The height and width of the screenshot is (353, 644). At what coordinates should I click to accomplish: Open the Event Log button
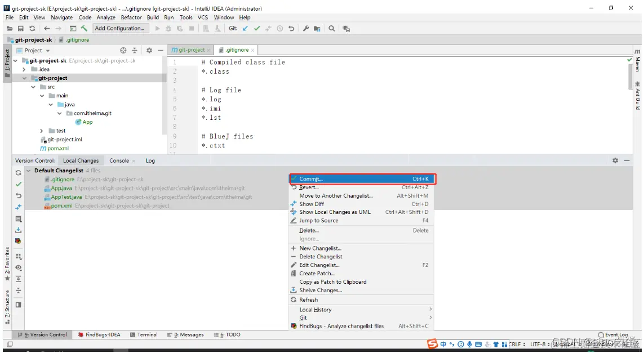pyautogui.click(x=613, y=335)
